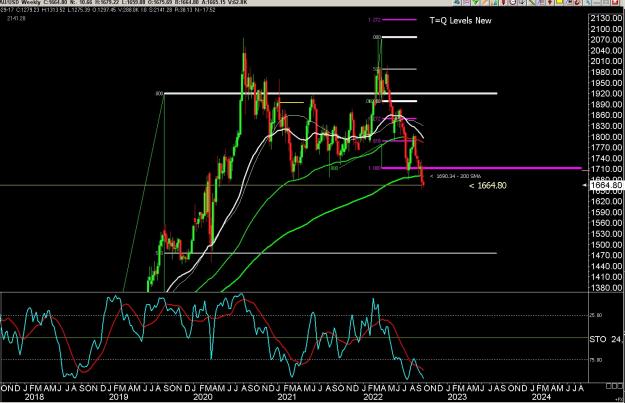
Task: Click the 1740.00 price axis label
Action: [606, 158]
